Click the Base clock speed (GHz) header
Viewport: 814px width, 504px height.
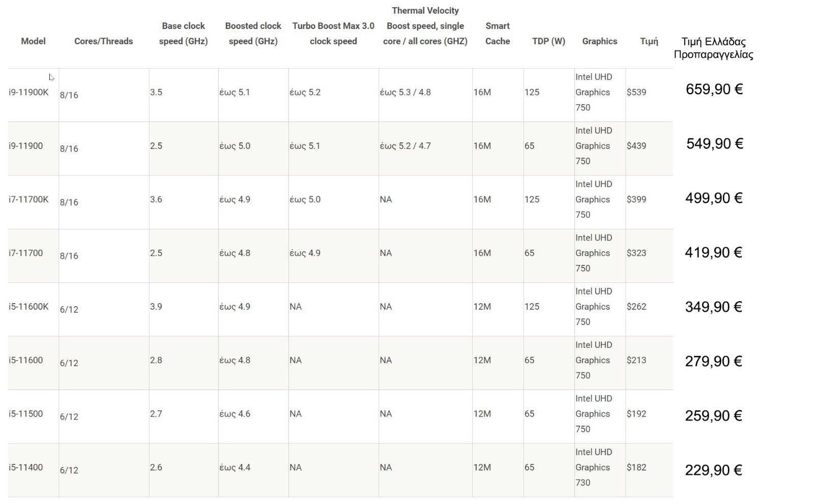(x=183, y=34)
